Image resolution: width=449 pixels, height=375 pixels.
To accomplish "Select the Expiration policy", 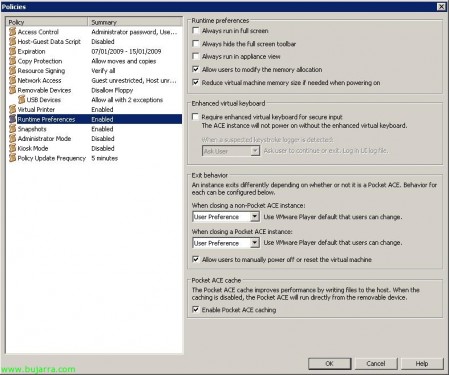I will [95, 51].
